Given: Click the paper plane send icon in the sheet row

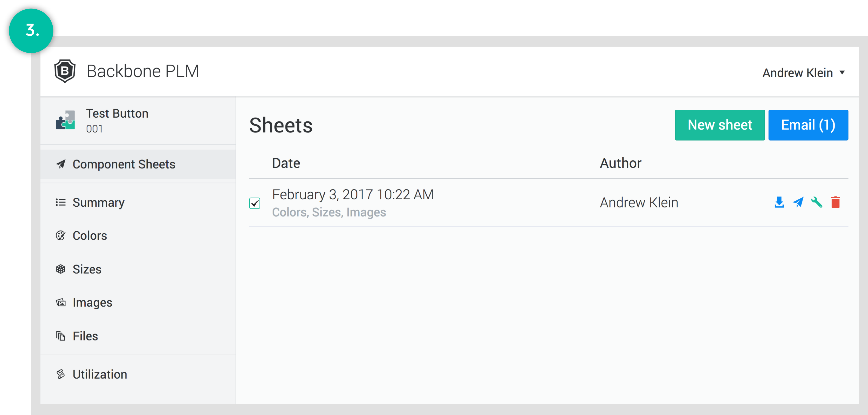Looking at the screenshot, I should tap(798, 202).
